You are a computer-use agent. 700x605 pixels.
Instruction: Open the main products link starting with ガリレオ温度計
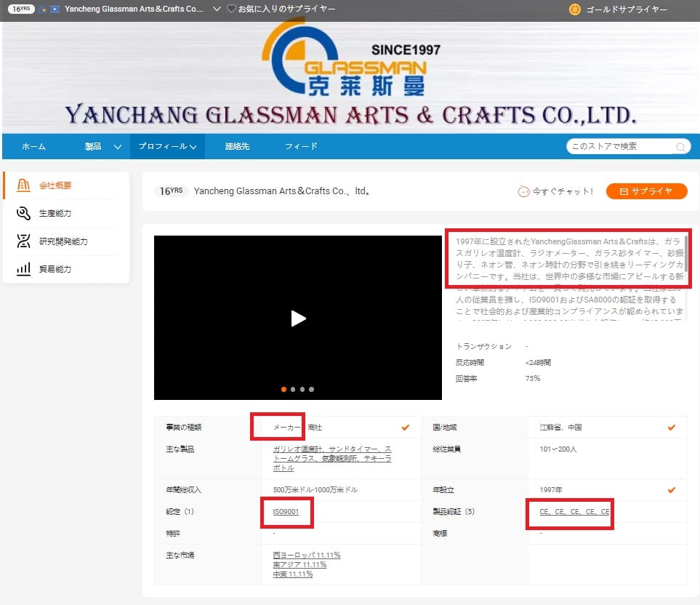click(332, 459)
